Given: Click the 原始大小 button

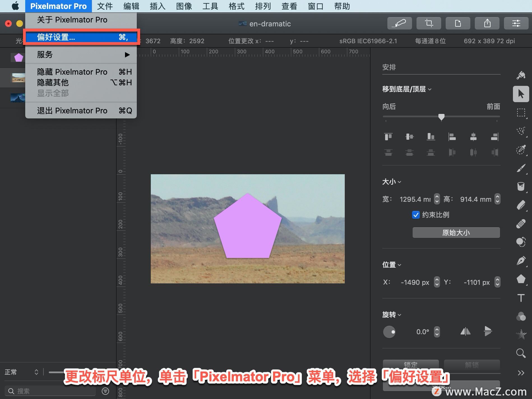Looking at the screenshot, I should click(x=456, y=233).
